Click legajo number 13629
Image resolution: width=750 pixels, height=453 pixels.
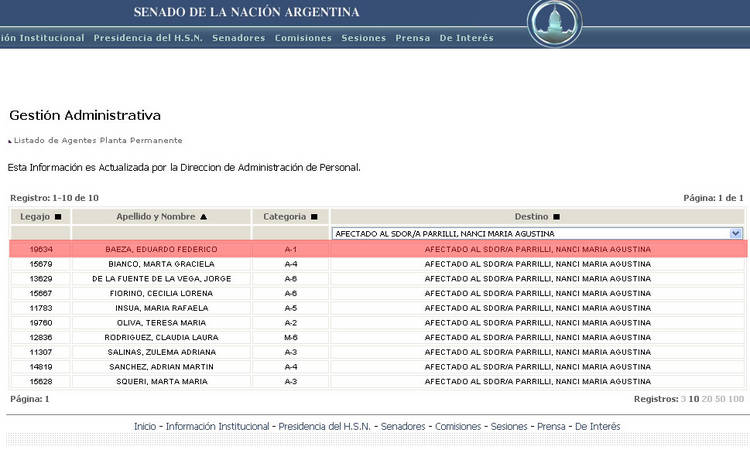(x=41, y=279)
